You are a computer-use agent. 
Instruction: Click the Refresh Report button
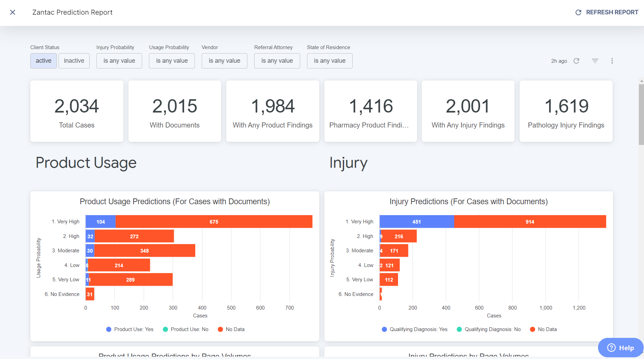tap(607, 12)
